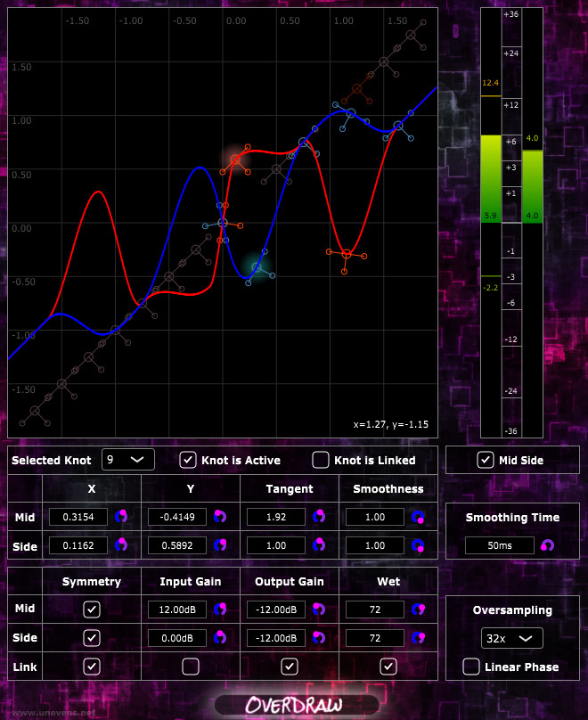This screenshot has height=720, width=588.
Task: Click the left level meter bar
Action: [491, 222]
